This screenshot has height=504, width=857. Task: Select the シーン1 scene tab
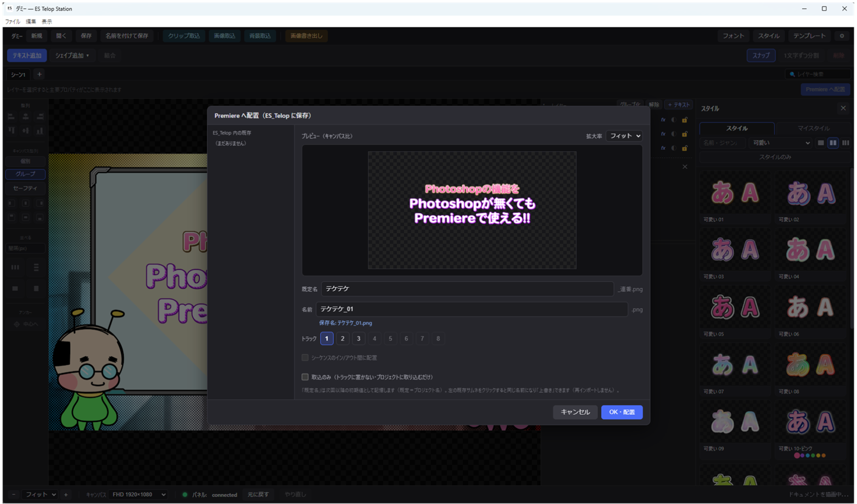tap(18, 74)
